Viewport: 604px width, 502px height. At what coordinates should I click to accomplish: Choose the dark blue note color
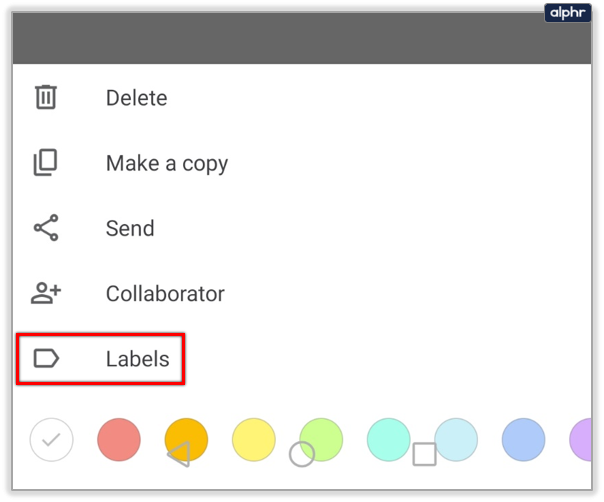tap(523, 439)
